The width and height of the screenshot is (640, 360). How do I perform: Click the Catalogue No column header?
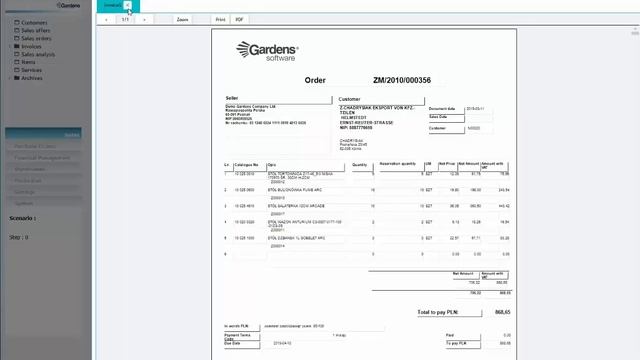click(247, 165)
